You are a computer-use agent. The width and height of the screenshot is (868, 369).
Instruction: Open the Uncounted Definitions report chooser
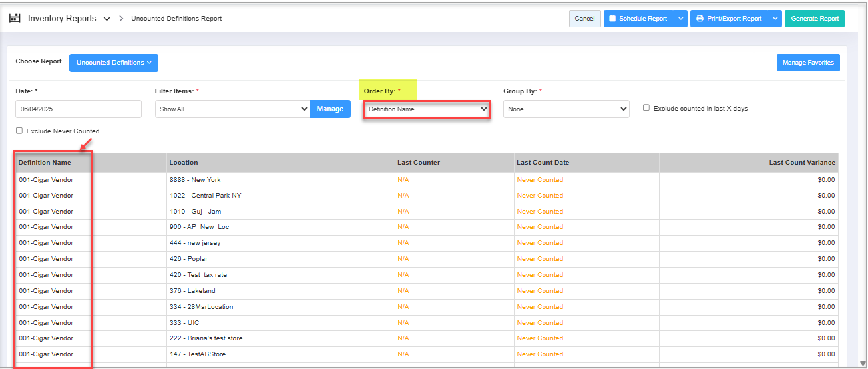coord(114,63)
